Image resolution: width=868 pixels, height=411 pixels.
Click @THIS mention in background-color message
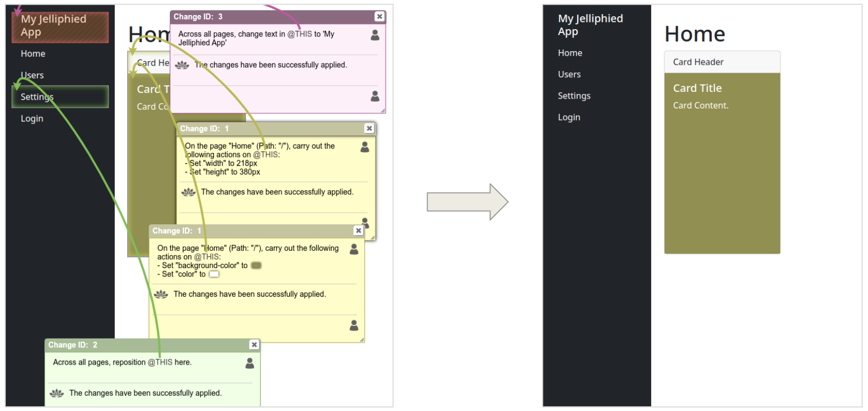point(207,257)
